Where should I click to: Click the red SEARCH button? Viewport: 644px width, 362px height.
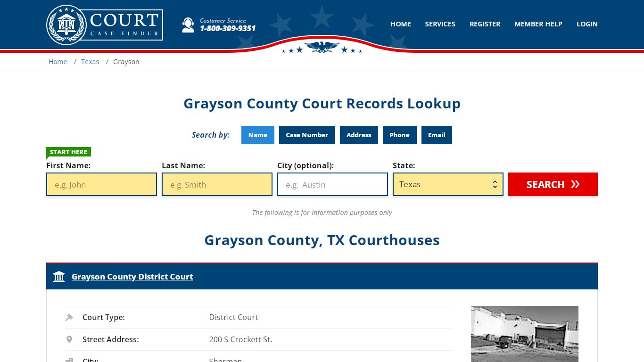click(553, 184)
